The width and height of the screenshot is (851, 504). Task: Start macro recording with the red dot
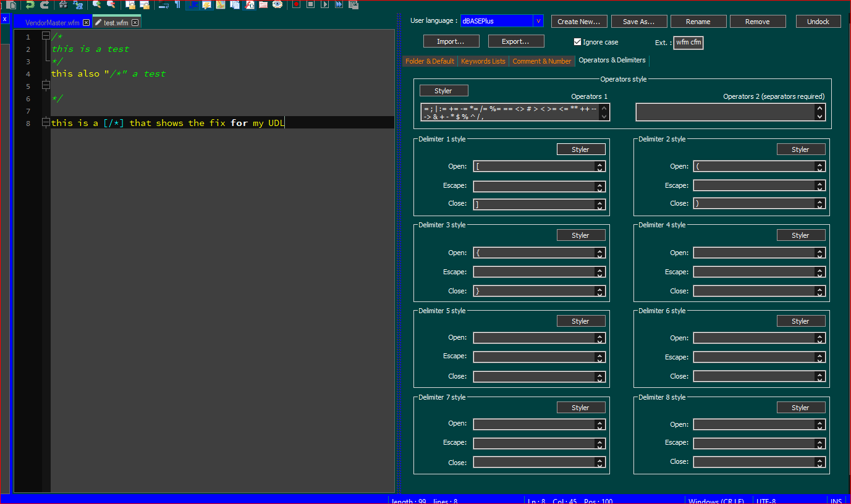[x=296, y=4]
